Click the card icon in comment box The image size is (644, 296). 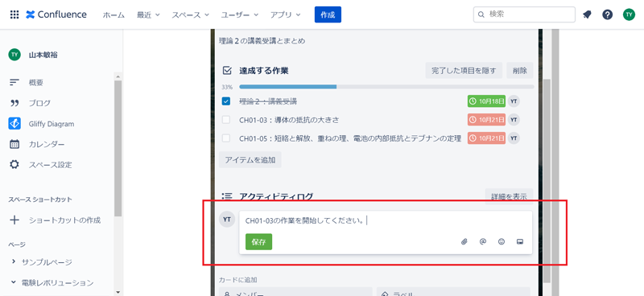point(520,242)
